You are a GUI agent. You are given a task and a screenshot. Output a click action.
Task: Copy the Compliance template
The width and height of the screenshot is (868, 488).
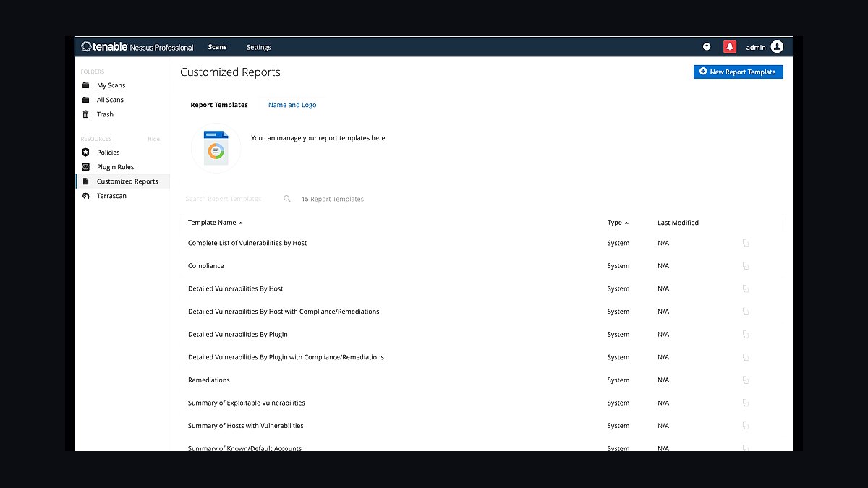pos(746,266)
